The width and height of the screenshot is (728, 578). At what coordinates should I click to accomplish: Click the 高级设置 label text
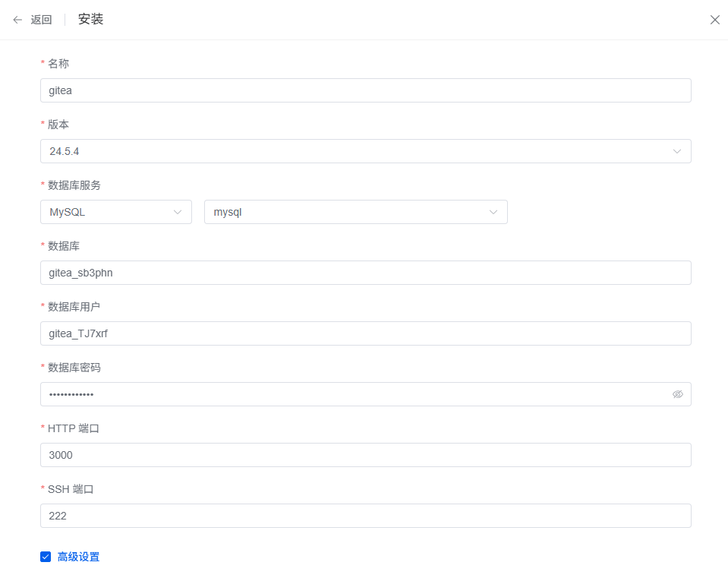tap(78, 557)
